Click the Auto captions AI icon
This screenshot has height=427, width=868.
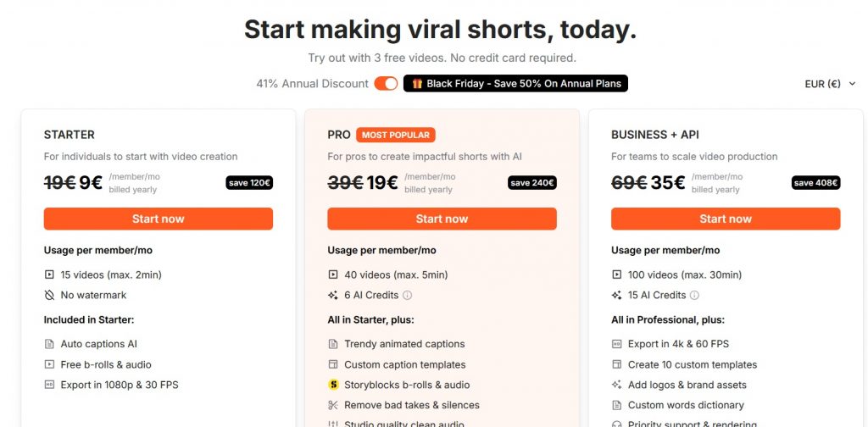[x=49, y=345]
